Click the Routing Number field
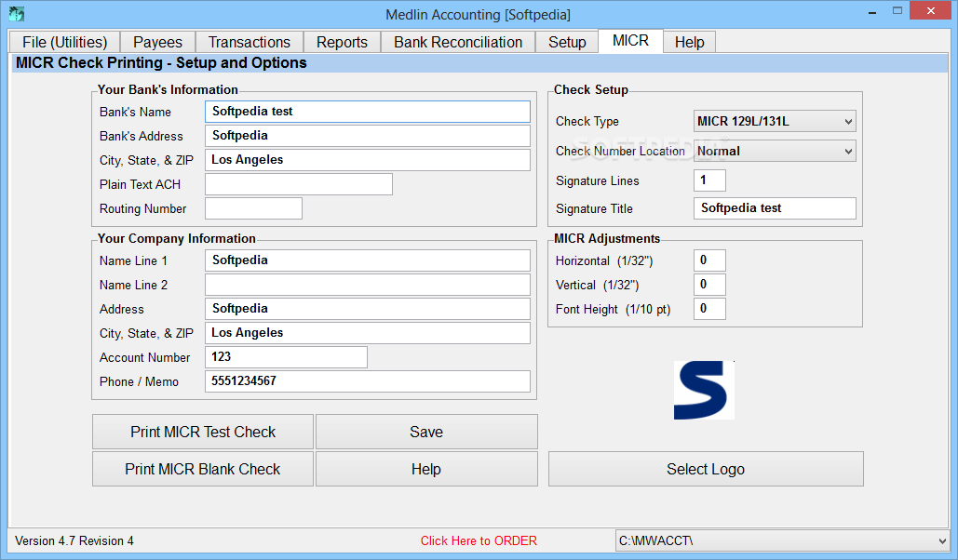Viewport: 958px width, 560px height. click(253, 208)
